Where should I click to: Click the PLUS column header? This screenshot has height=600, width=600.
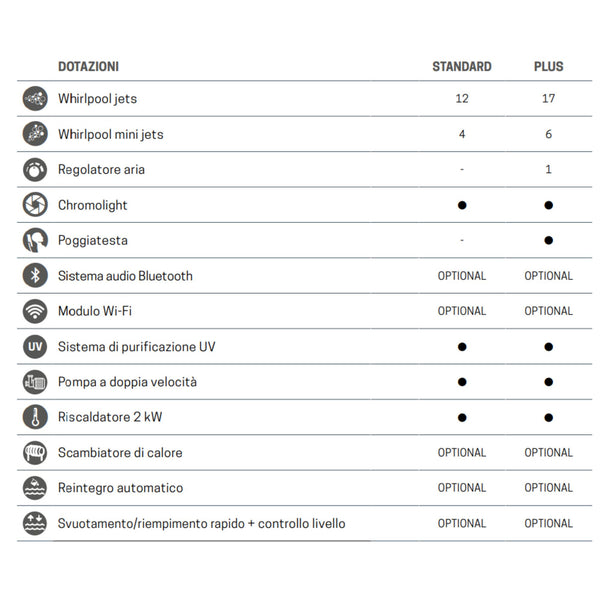click(x=548, y=67)
